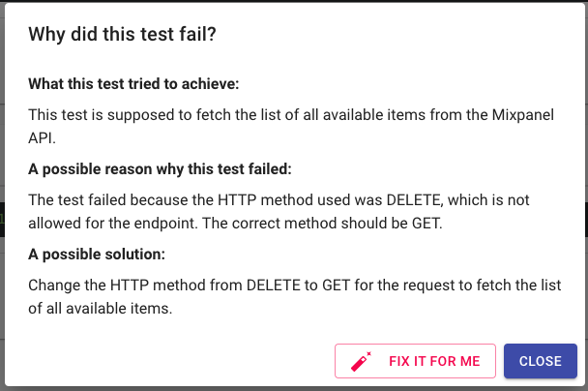The image size is (588, 391).
Task: Click the dark strip at dialog's right edge
Action: tap(584, 221)
